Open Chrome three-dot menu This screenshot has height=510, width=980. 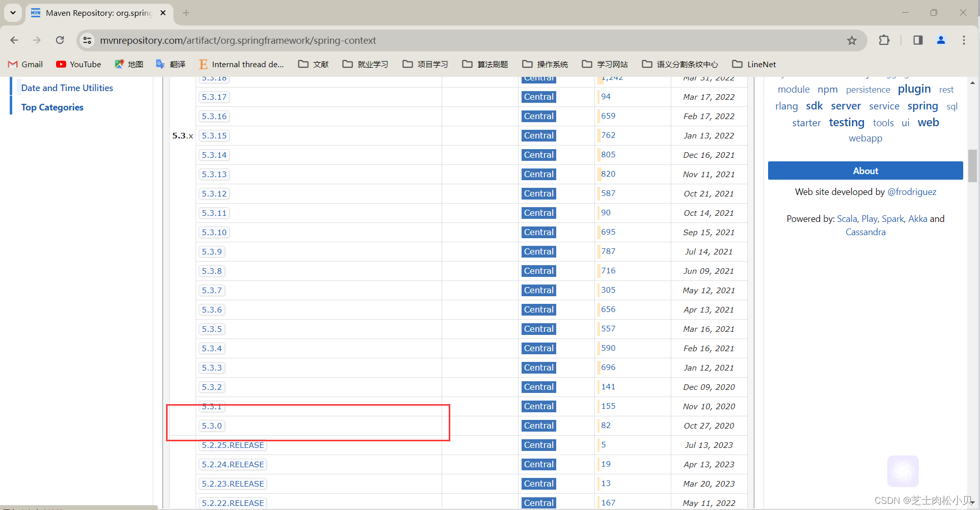(x=964, y=40)
